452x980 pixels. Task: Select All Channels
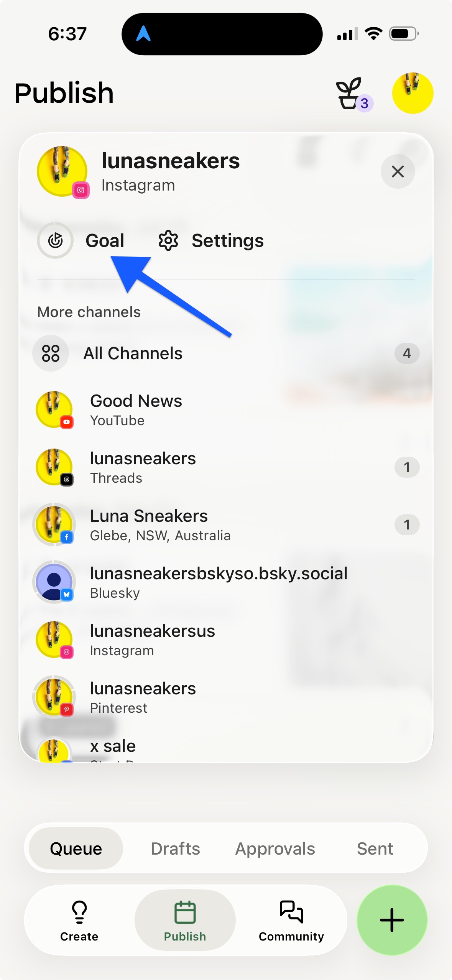pos(226,353)
